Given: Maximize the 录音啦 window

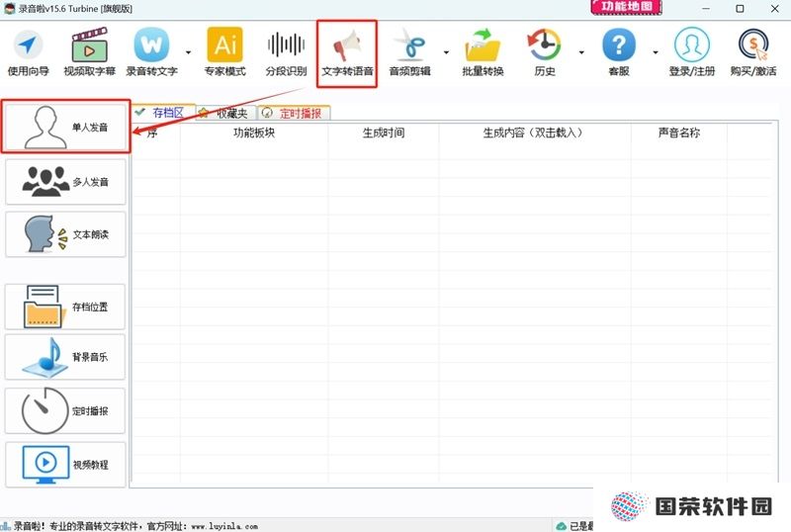Looking at the screenshot, I should 740,9.
